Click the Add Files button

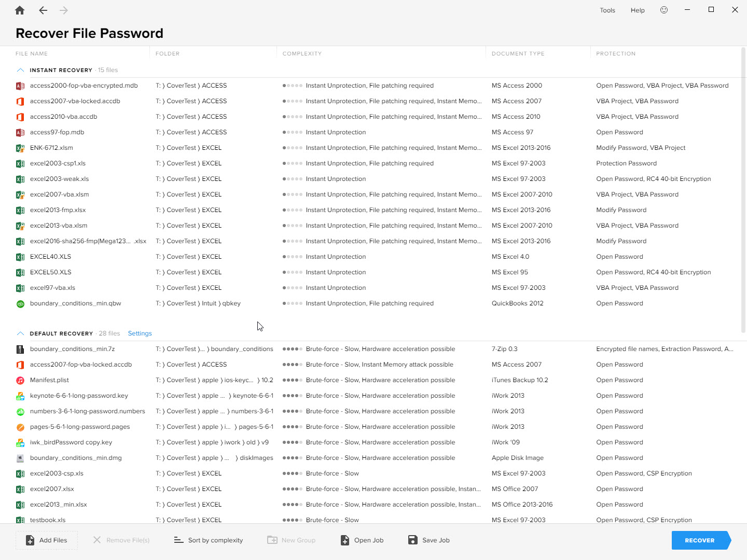(47, 540)
